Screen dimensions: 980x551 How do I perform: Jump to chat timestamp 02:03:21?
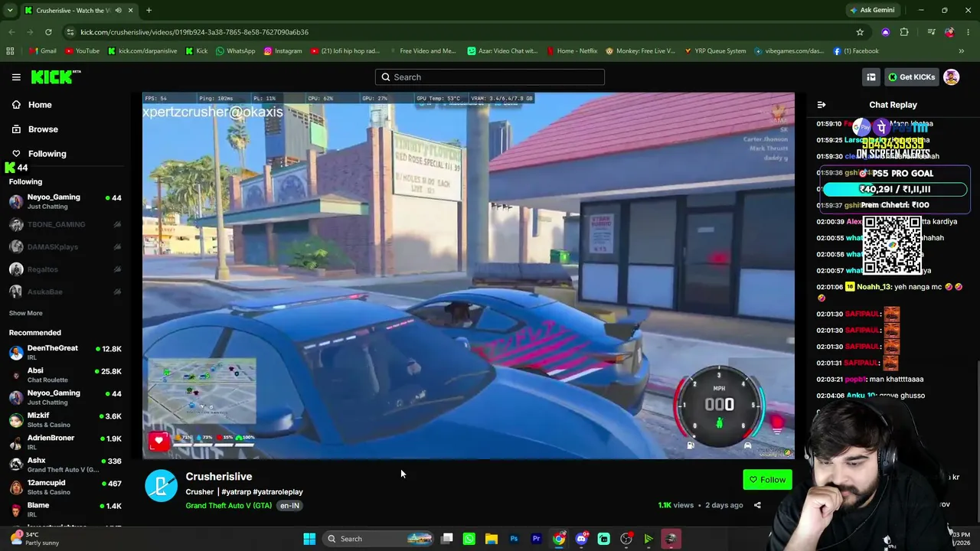click(x=829, y=380)
